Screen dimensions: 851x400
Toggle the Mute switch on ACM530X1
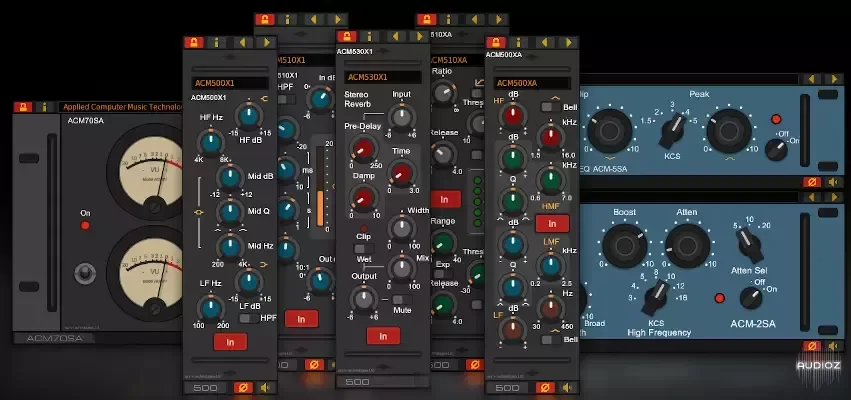coord(402,300)
